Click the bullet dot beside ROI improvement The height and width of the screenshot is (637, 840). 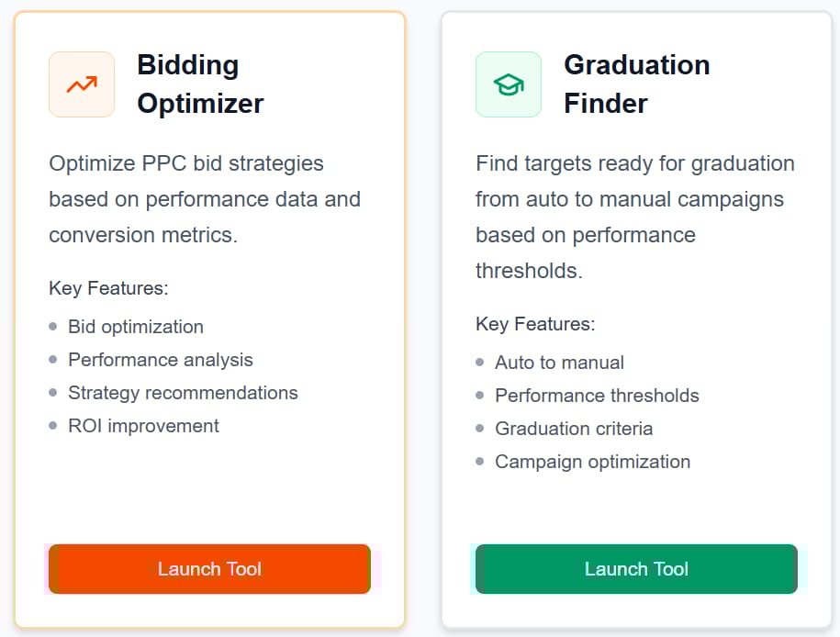click(x=53, y=426)
